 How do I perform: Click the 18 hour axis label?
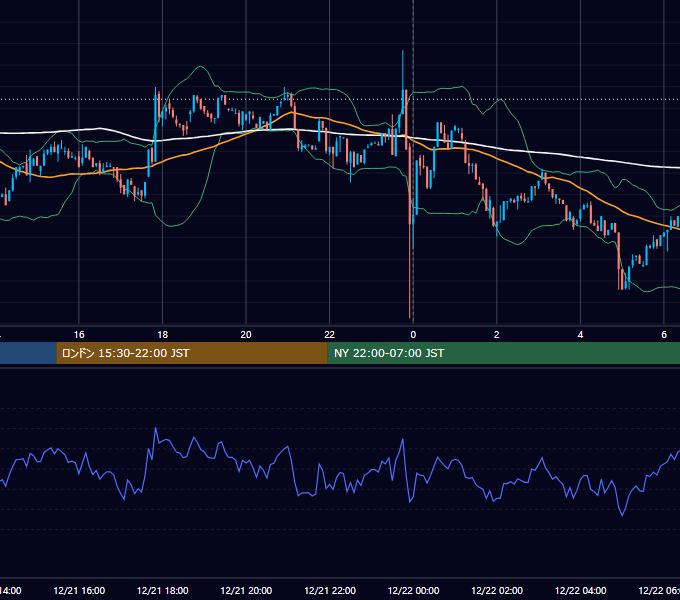[163, 335]
